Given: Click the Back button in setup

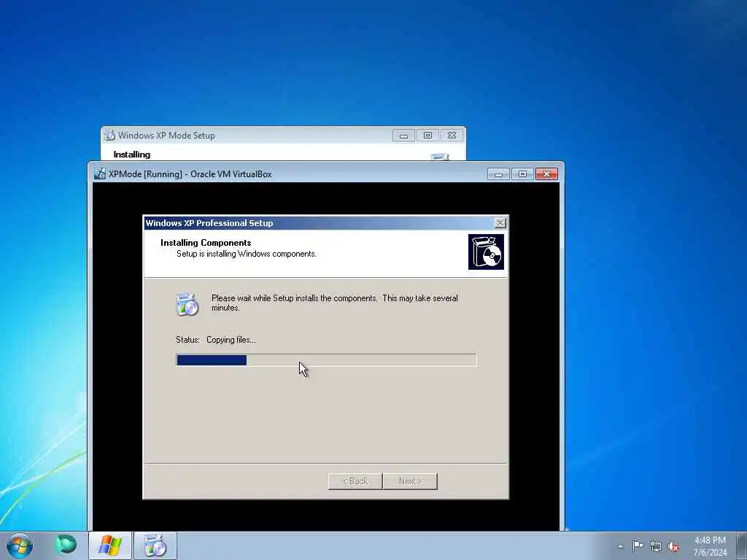Looking at the screenshot, I should [355, 481].
